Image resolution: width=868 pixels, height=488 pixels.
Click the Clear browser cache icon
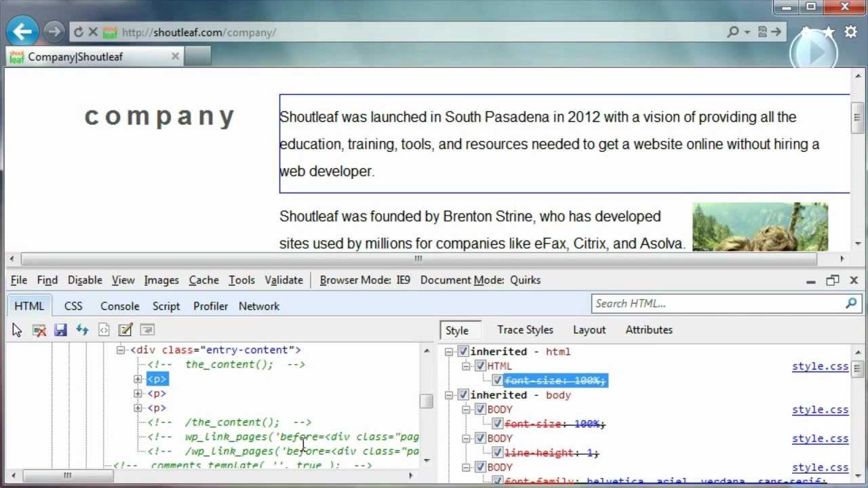coord(39,330)
